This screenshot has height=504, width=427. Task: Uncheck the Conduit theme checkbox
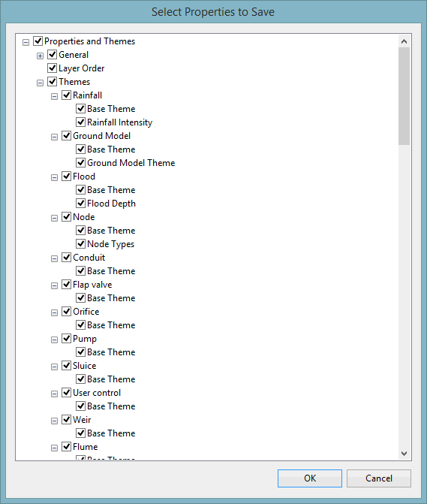point(67,257)
